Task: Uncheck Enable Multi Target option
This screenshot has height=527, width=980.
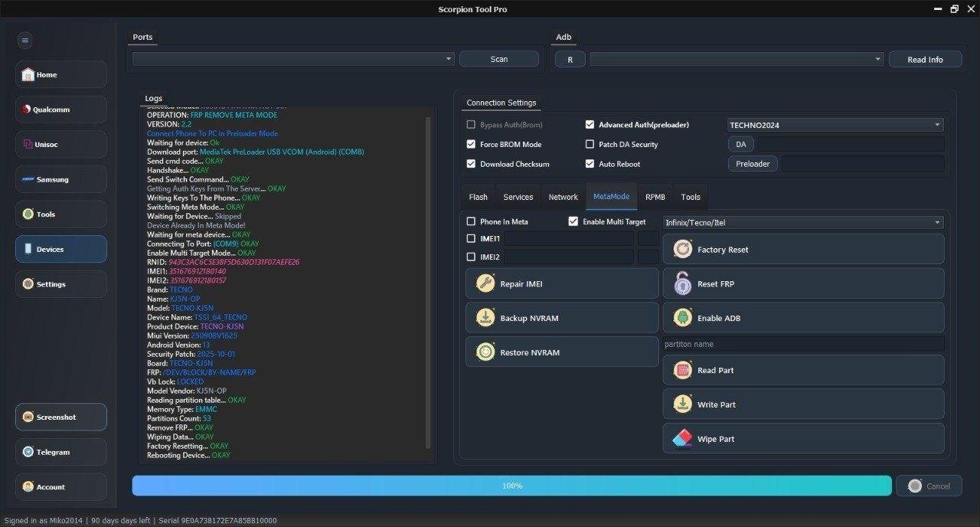Action: 573,221
